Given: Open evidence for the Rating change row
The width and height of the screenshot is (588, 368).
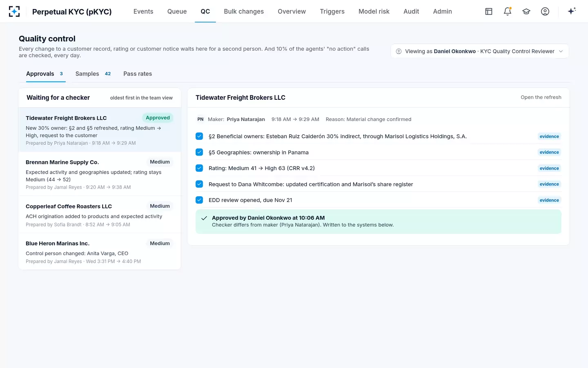Looking at the screenshot, I should click(549, 168).
